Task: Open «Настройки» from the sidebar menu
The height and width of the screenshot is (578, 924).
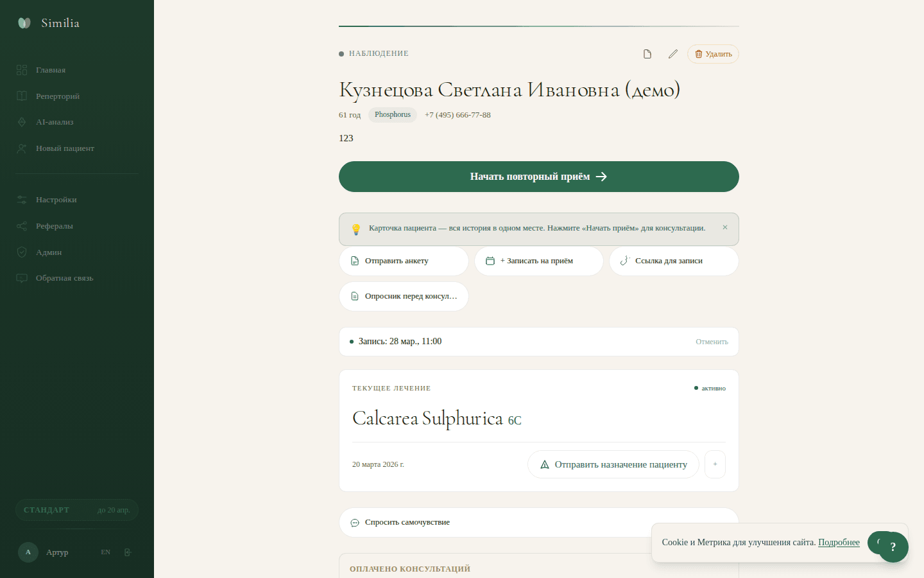Action: coord(55,200)
